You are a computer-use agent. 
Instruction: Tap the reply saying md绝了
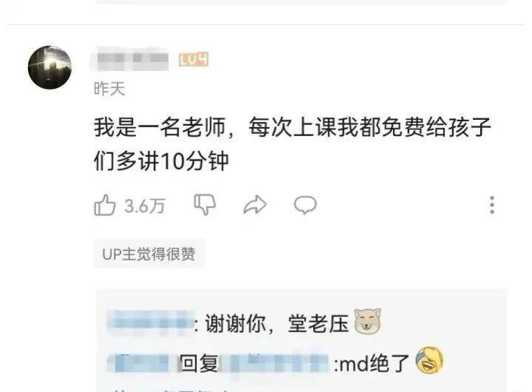pyautogui.click(x=371, y=363)
